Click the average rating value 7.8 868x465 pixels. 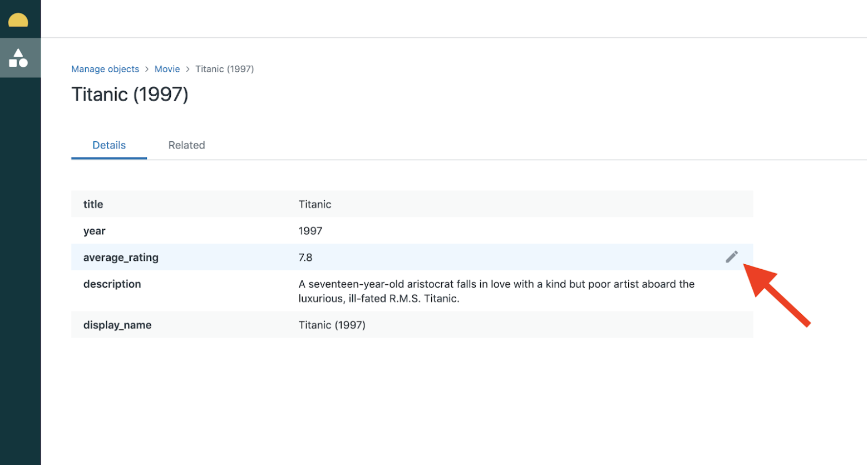pos(305,258)
